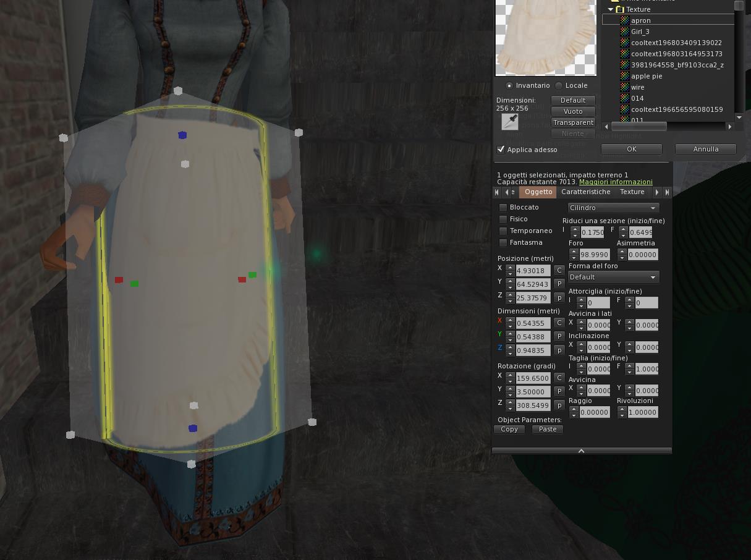Open the Forma del foro Default dropdown
751x560 pixels.
pos(613,277)
